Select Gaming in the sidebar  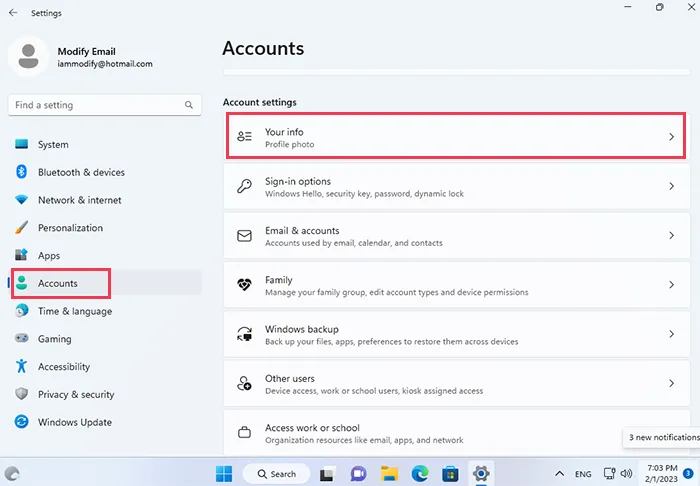pos(105,338)
